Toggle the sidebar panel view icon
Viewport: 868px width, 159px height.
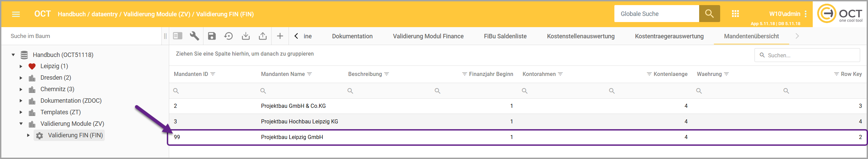tap(178, 36)
